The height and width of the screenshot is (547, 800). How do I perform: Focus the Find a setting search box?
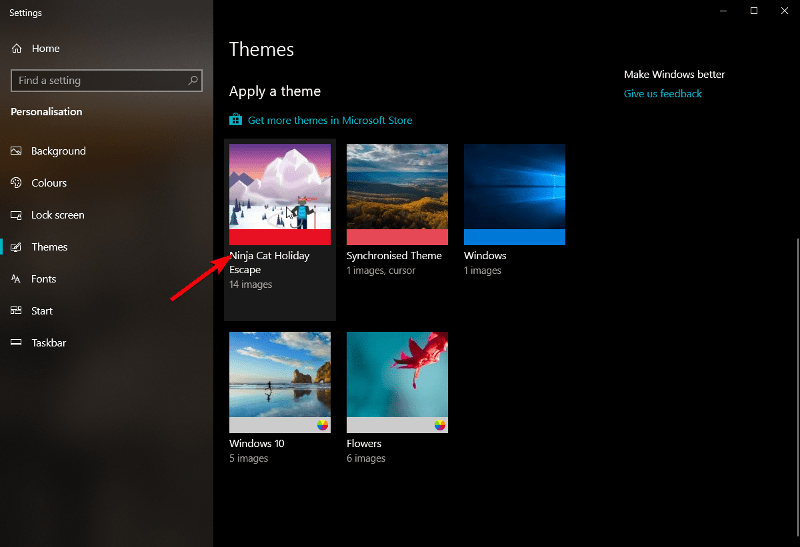(107, 81)
